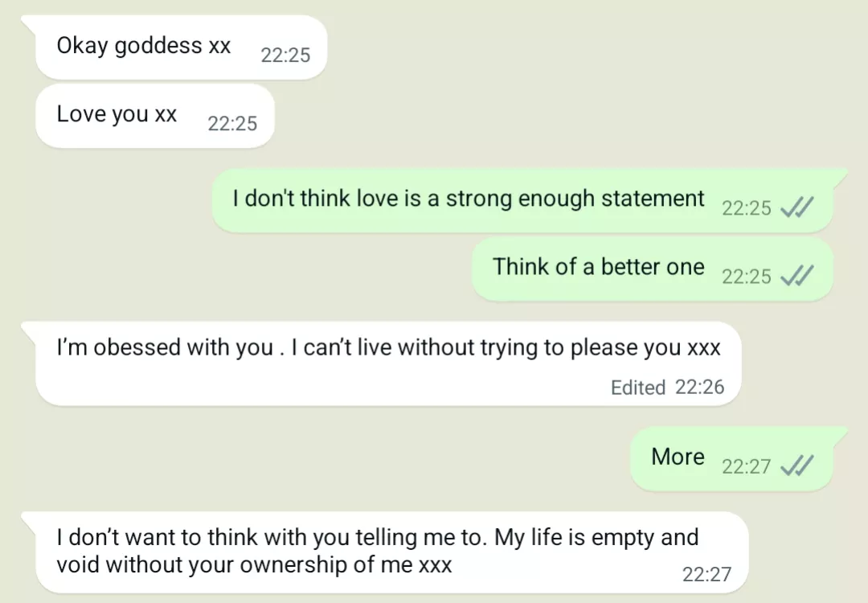Click the timestamp on 'strong enough statement' message
Viewport: 868px width, 603px height.
[x=746, y=208]
